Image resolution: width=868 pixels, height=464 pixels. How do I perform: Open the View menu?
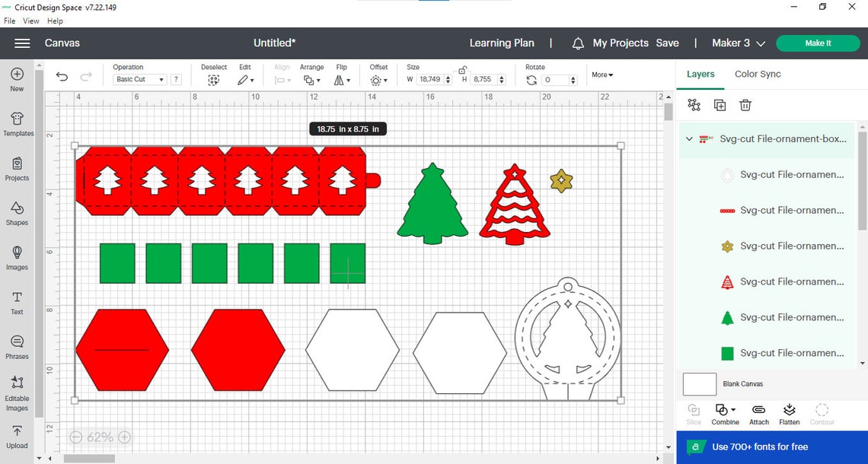tap(31, 21)
